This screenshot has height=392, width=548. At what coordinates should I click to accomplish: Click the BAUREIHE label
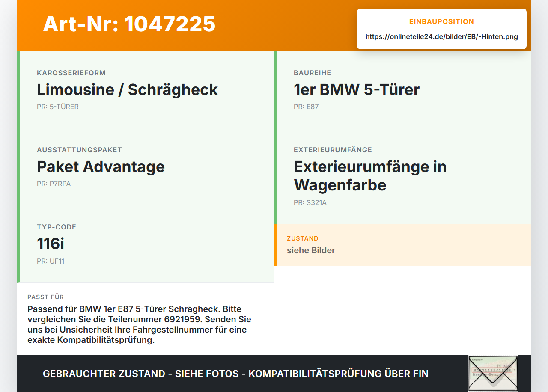click(x=312, y=73)
